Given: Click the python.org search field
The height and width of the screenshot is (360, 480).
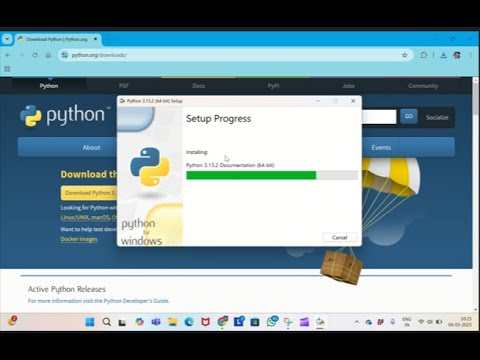Looking at the screenshot, I should (379, 117).
